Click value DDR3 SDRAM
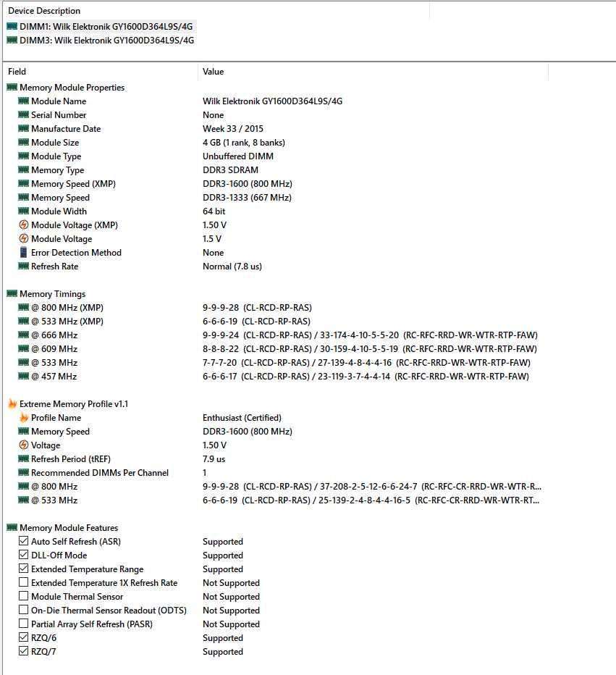The image size is (616, 675). click(x=231, y=170)
